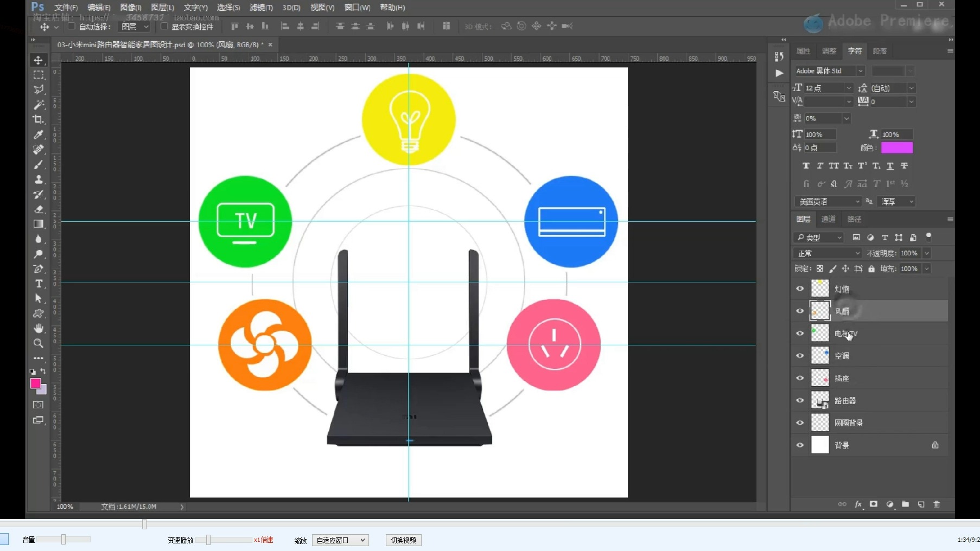This screenshot has width=980, height=551.
Task: Select the Eraser tool
Action: pos(38,209)
